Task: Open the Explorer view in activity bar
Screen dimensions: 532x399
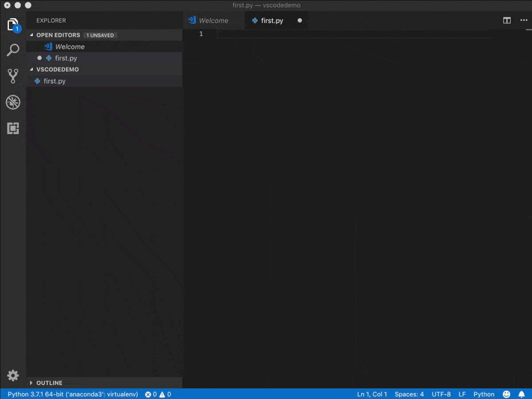Action: coord(13,25)
